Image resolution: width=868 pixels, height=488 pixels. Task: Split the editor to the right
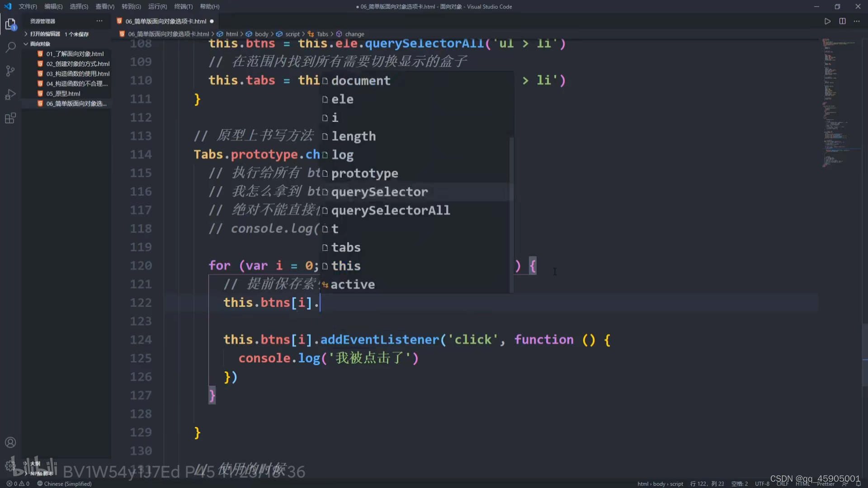coord(842,21)
